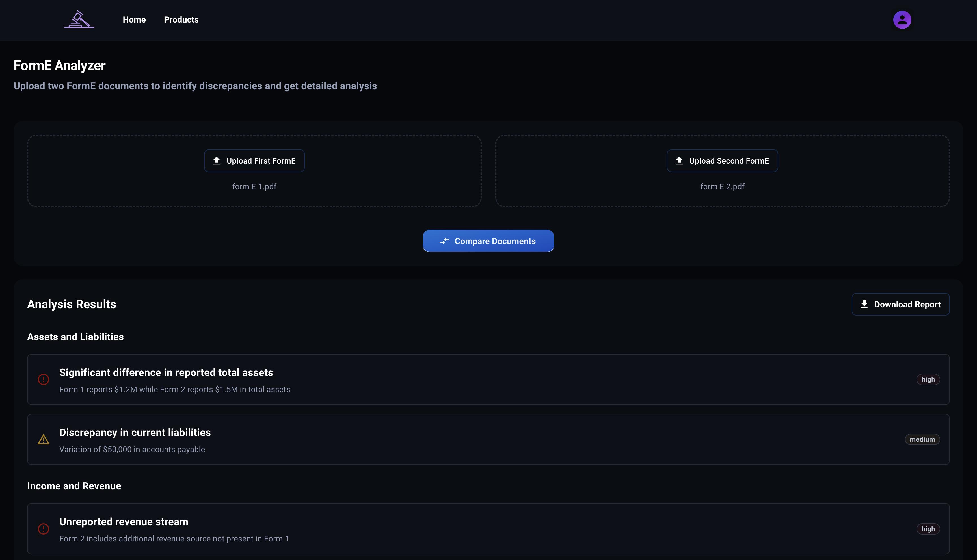Click the red alert icon for total assets
The image size is (977, 560).
tap(44, 380)
